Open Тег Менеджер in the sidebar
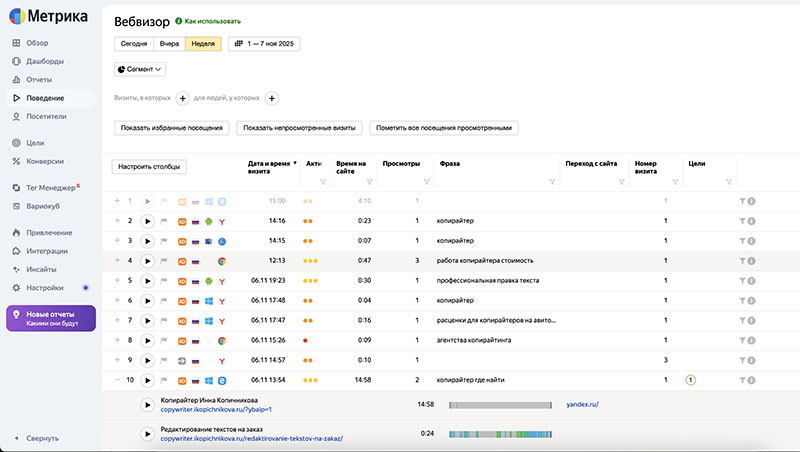This screenshot has height=452, width=800. (x=50, y=188)
